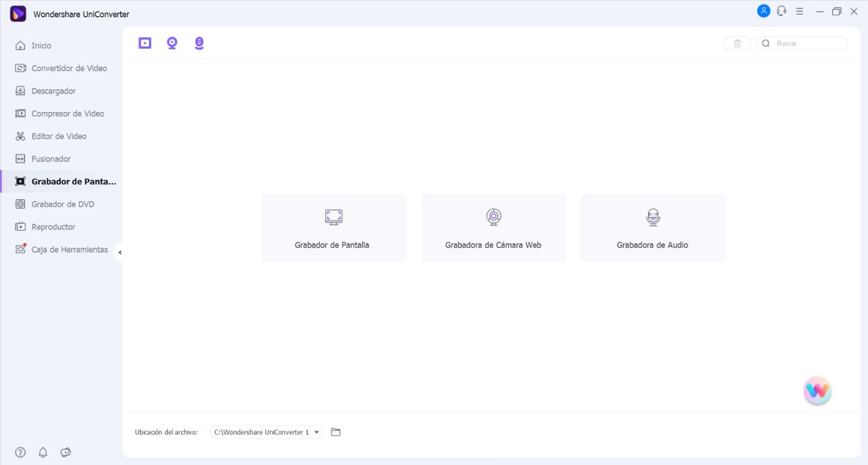This screenshot has height=465, width=868.
Task: Close the UniConverter window
Action: tap(854, 12)
